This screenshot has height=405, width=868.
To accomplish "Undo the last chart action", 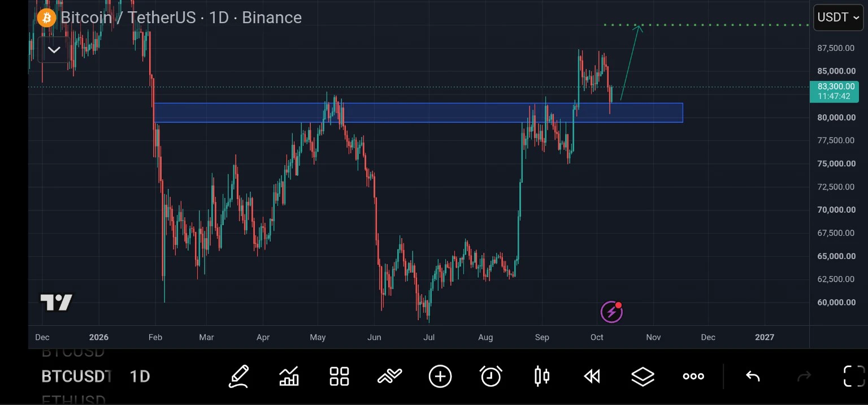I will (x=753, y=376).
